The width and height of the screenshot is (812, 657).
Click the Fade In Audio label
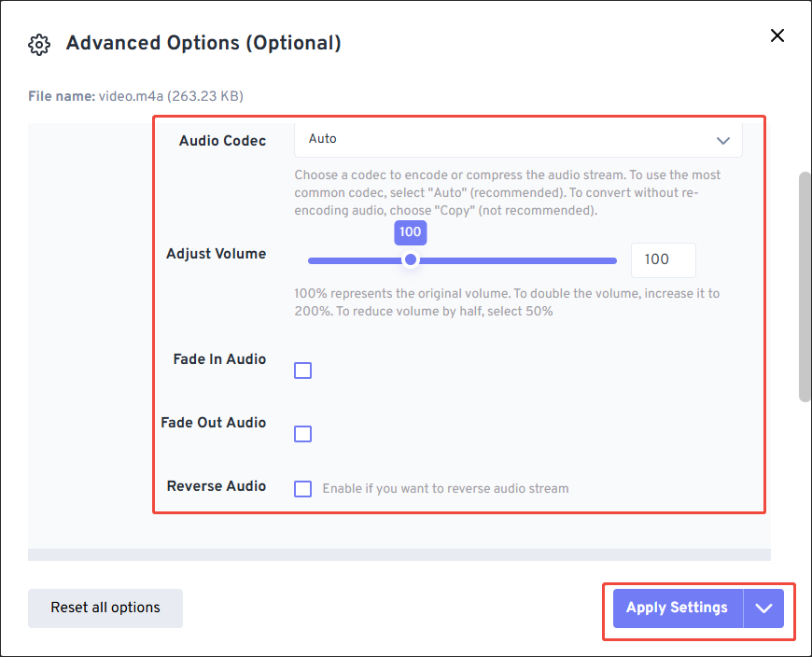coord(218,358)
